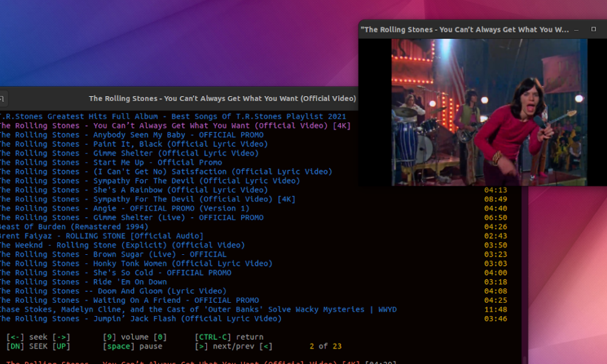
Task: Select 'You Can't Always Get What You Want' highlighted row
Action: [175, 126]
